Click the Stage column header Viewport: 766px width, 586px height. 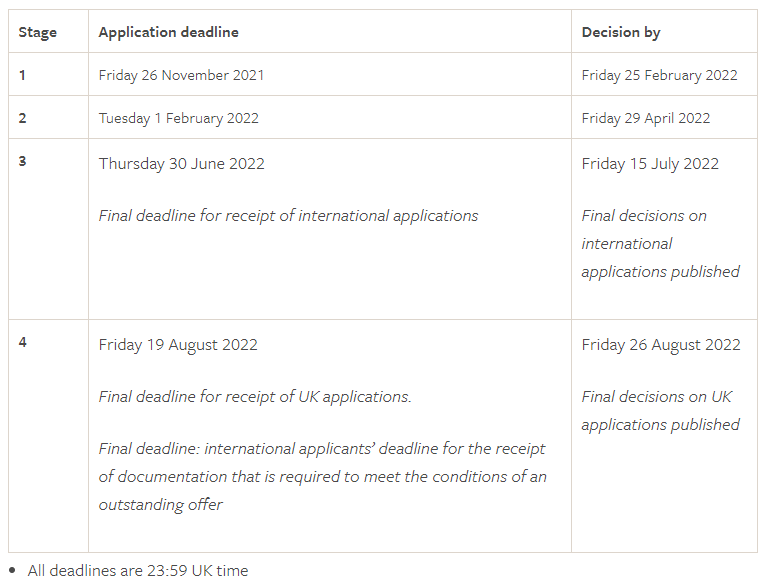pos(38,32)
